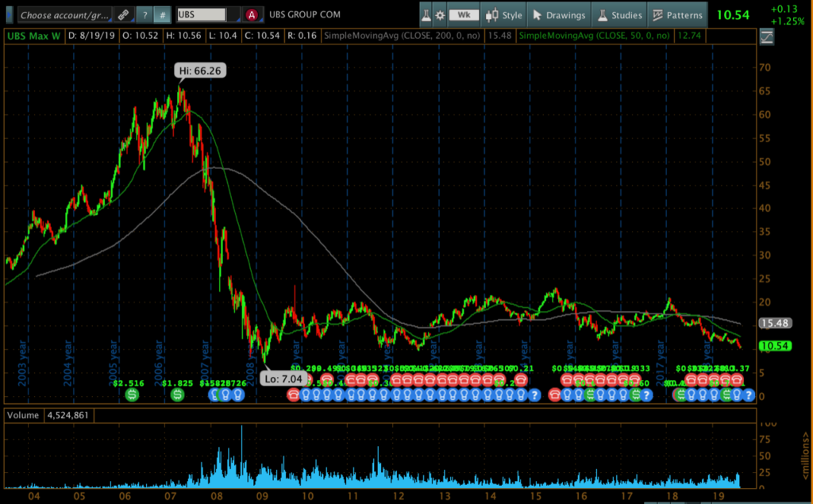Select the SimpleMovingAvg 50 study label

[x=594, y=36]
